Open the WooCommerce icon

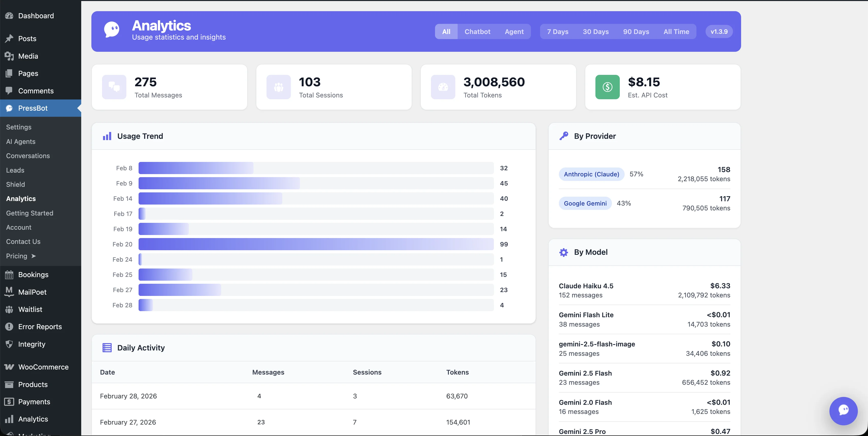click(9, 367)
